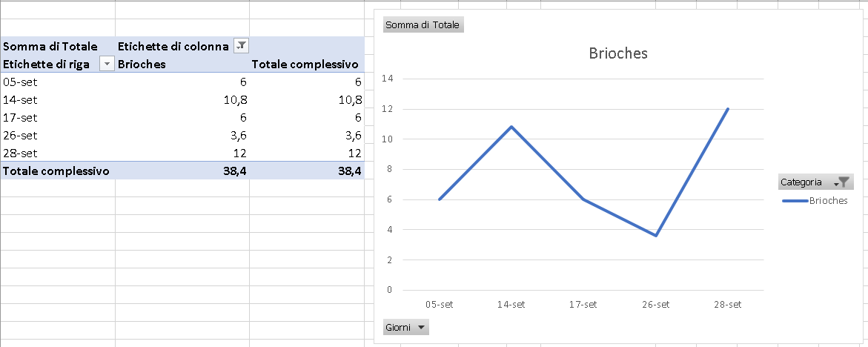Image resolution: width=868 pixels, height=347 pixels.
Task: Select the blue Brioches line legend marker
Action: [x=795, y=201]
